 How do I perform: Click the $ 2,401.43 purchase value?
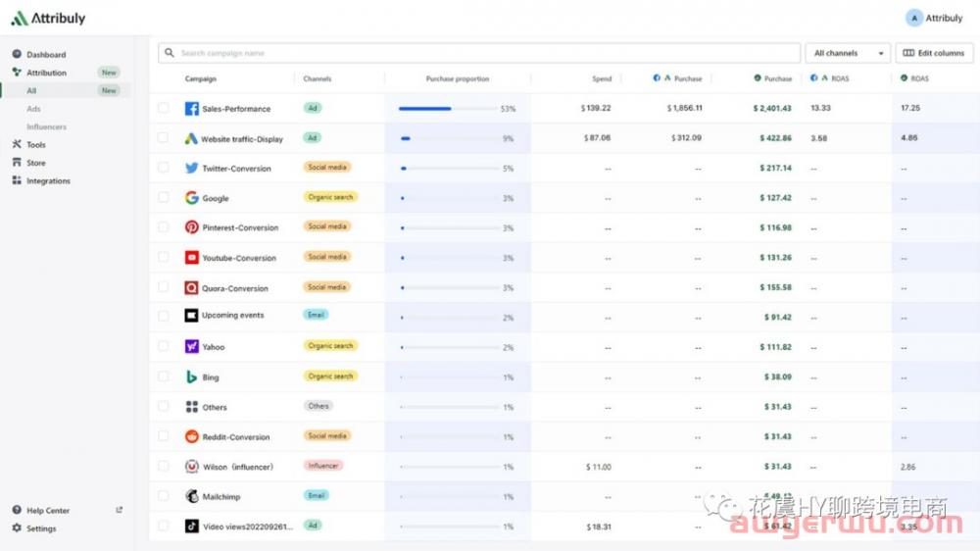[772, 108]
